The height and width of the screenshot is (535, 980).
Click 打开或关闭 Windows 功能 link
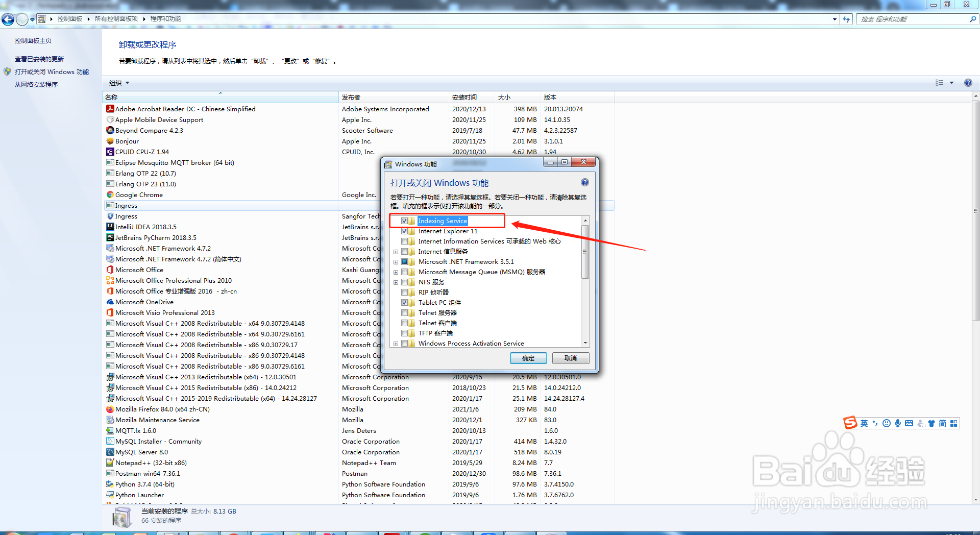pos(52,72)
